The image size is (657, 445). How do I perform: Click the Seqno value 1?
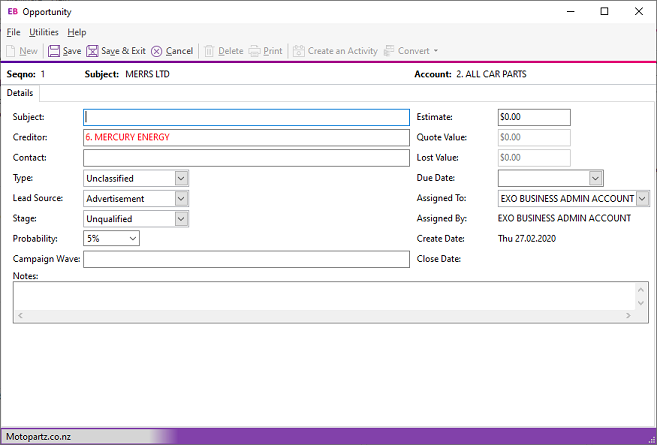point(43,74)
